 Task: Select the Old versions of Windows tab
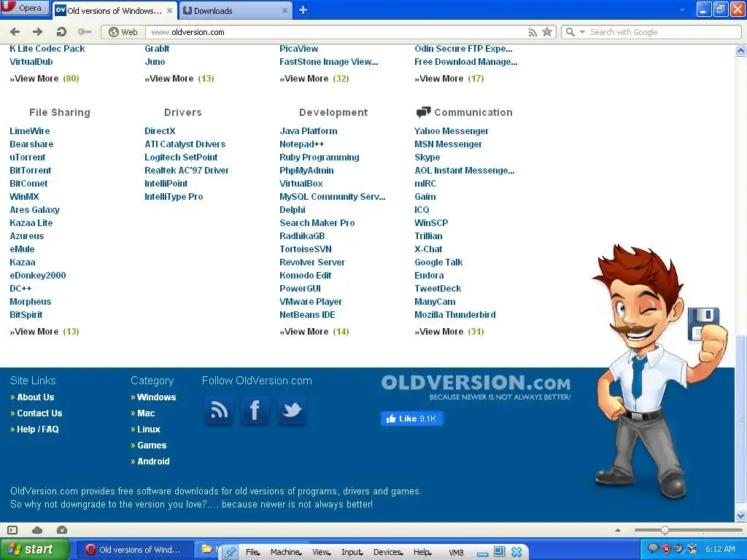[x=115, y=10]
